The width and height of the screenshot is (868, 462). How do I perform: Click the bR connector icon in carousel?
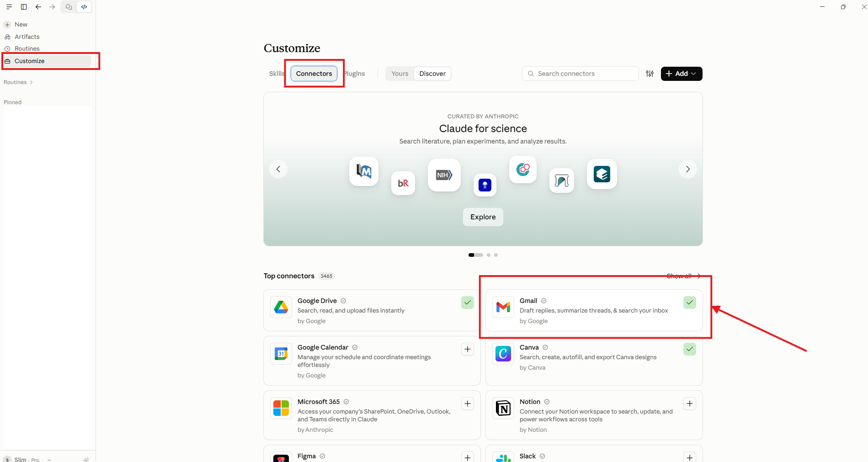coord(403,183)
